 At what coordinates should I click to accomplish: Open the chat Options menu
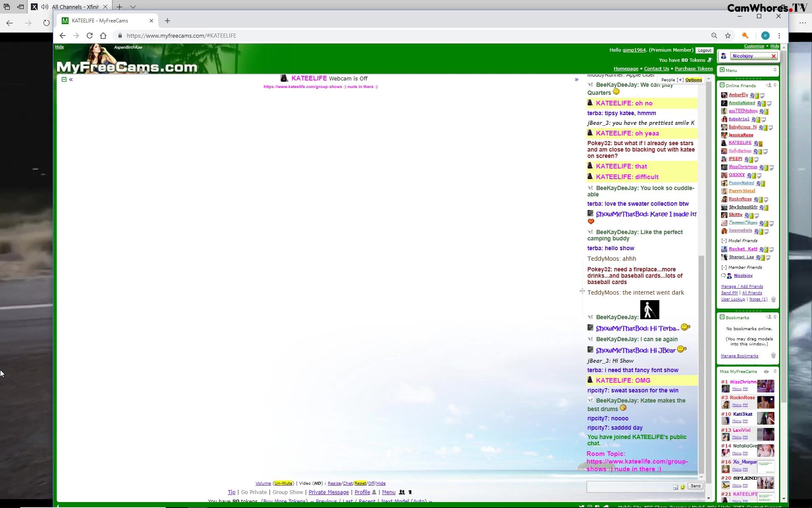[694, 80]
